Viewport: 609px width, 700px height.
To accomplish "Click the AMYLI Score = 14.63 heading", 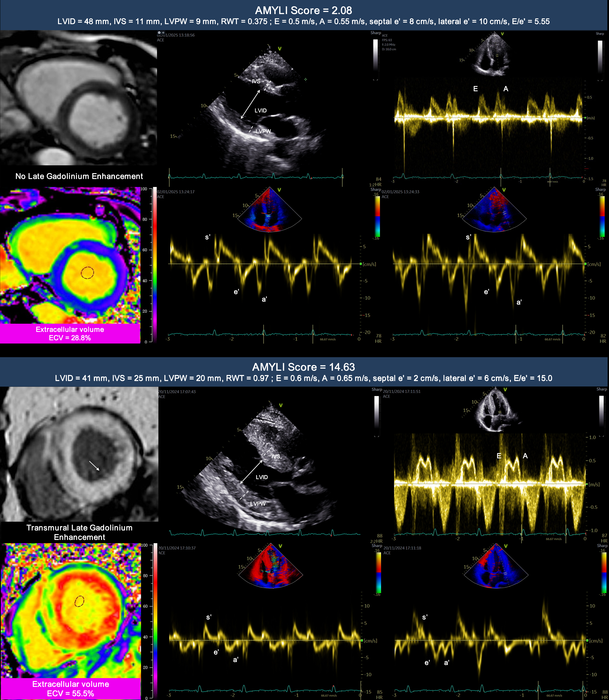I will 303,367.
